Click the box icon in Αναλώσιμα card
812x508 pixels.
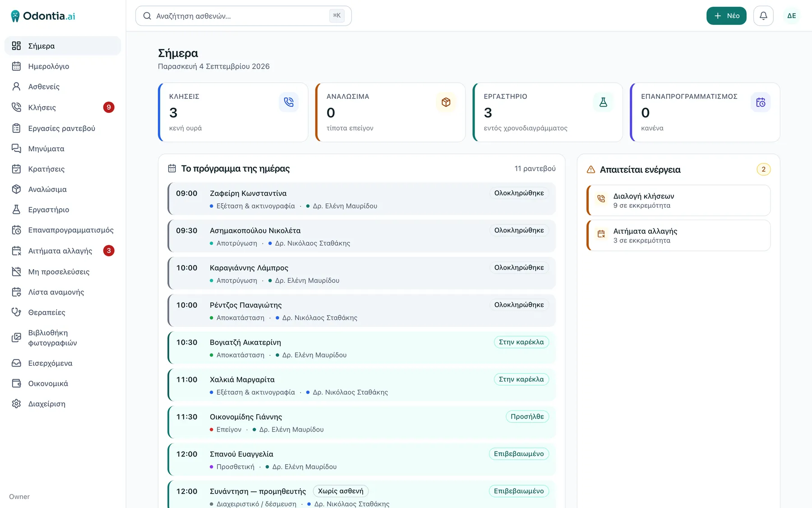click(x=446, y=103)
